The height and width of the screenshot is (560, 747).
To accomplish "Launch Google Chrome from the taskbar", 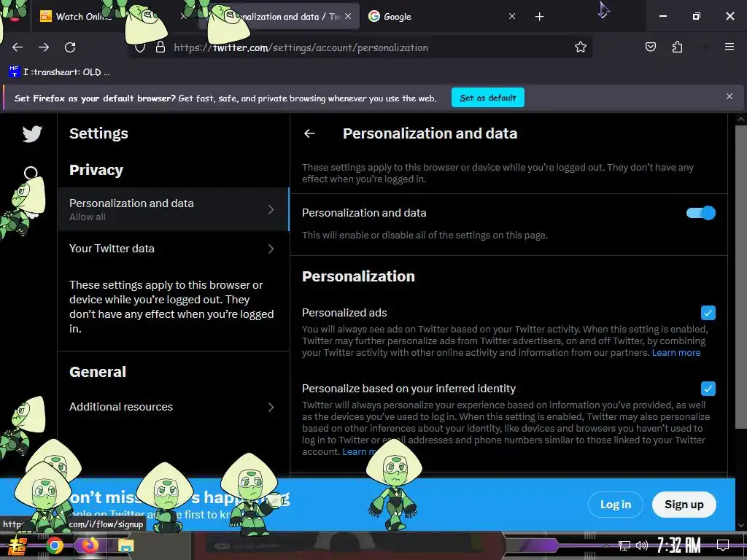I will [55, 545].
